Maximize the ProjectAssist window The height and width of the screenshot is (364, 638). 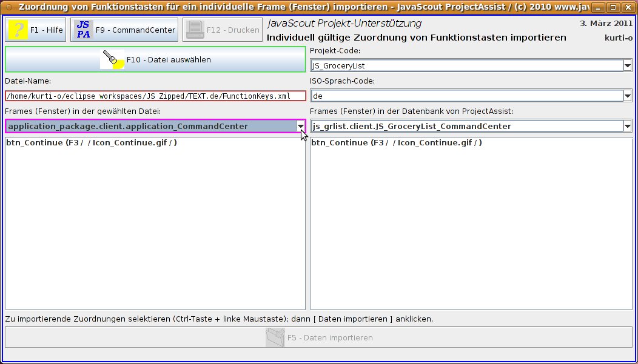tap(612, 8)
